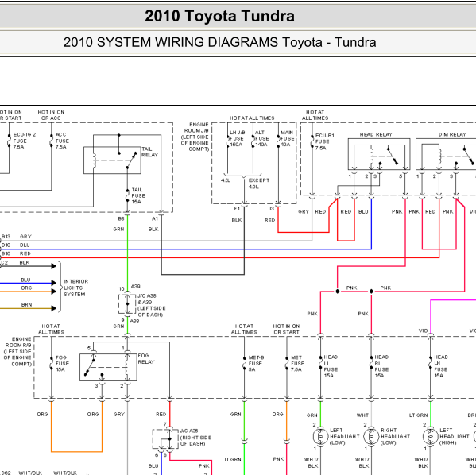This screenshot has height=475, width=476.
Task: Click the 'B13' connector pin label
Action: [x=6, y=237]
